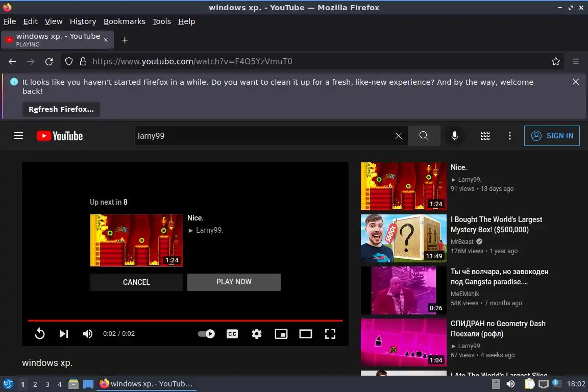This screenshot has width=588, height=392.
Task: Open the Geometry Dash pink video thumbnail
Action: tap(404, 342)
